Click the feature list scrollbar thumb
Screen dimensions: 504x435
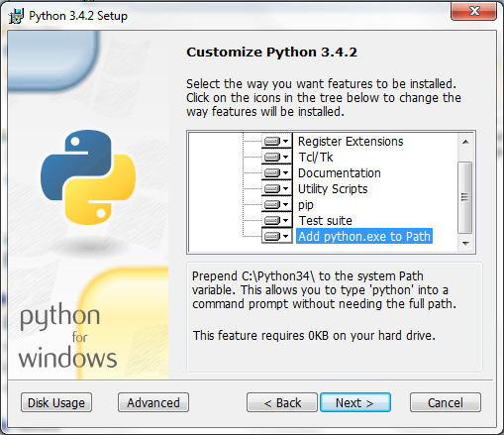[x=465, y=197]
